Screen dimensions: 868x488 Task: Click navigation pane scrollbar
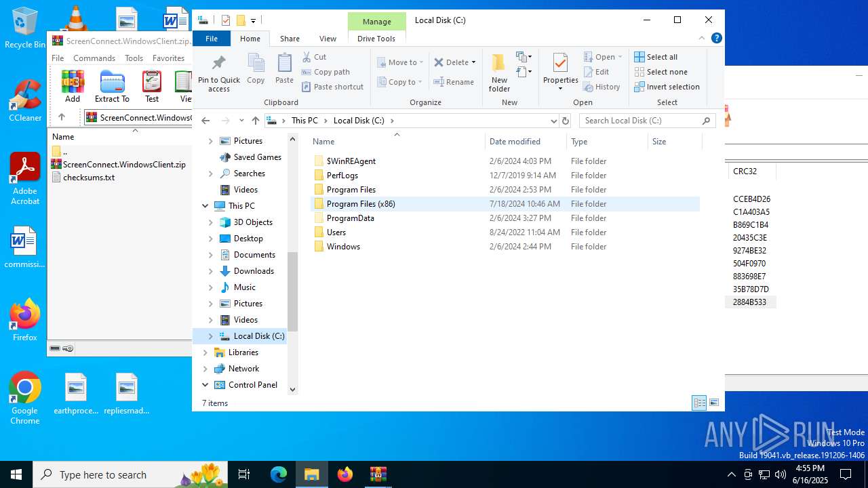coord(293,291)
